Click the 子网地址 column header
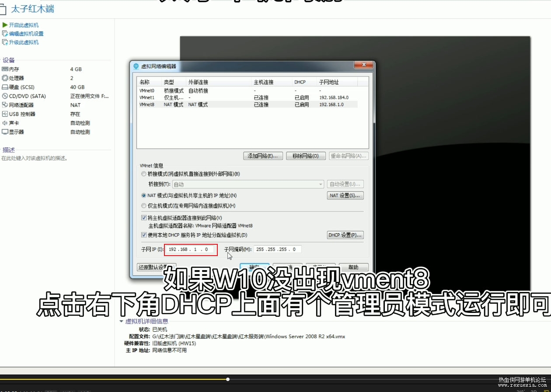 [x=337, y=82]
